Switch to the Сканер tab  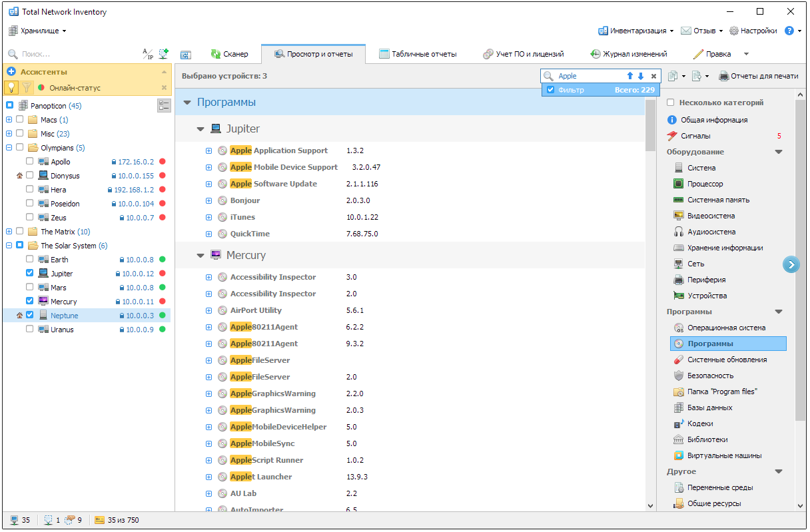click(x=229, y=54)
